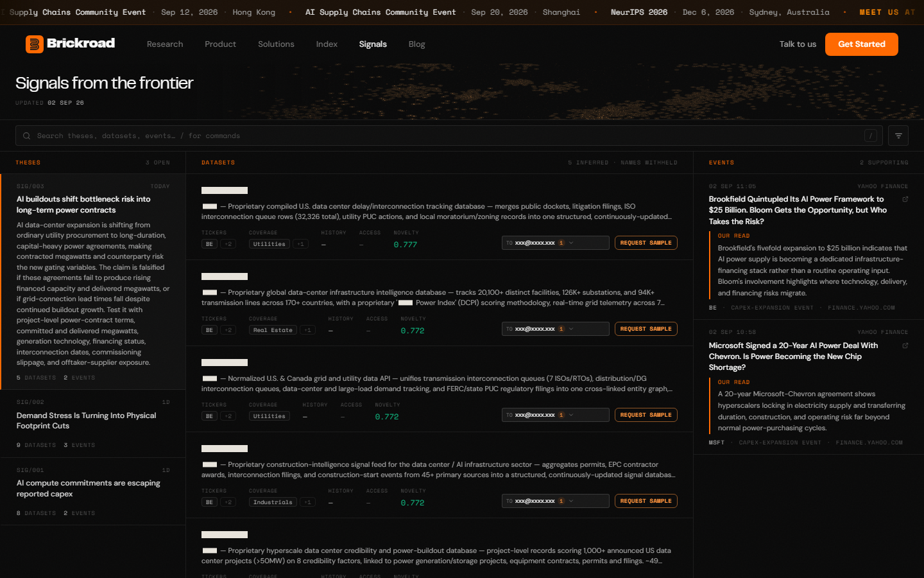This screenshot has height=578, width=924.
Task: Click BE ticker under the Brookfield event
Action: click(x=713, y=308)
